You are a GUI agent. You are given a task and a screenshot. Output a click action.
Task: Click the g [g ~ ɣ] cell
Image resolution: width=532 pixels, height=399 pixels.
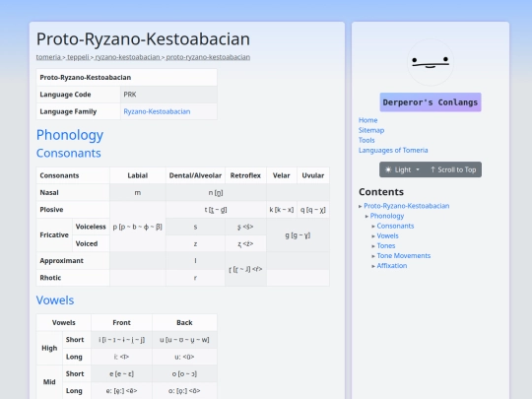point(298,234)
